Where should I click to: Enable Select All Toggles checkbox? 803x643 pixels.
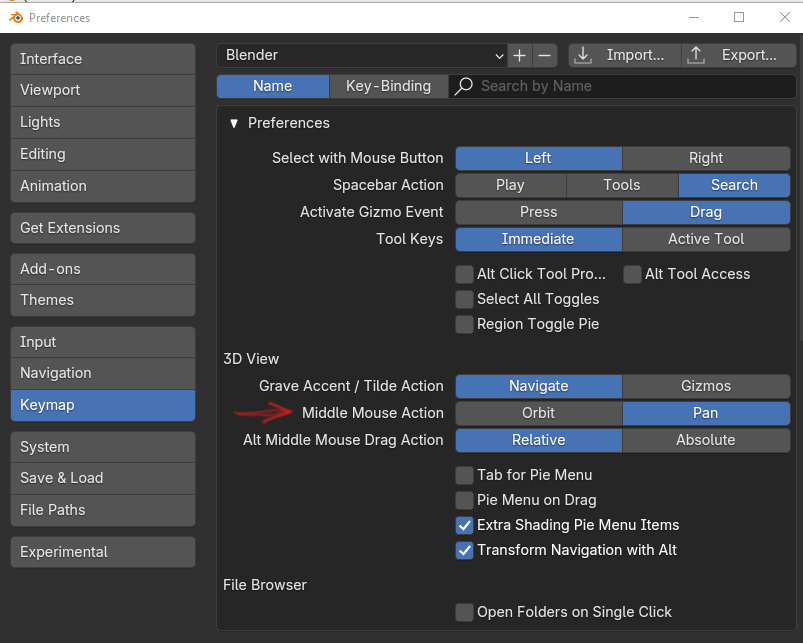point(464,299)
